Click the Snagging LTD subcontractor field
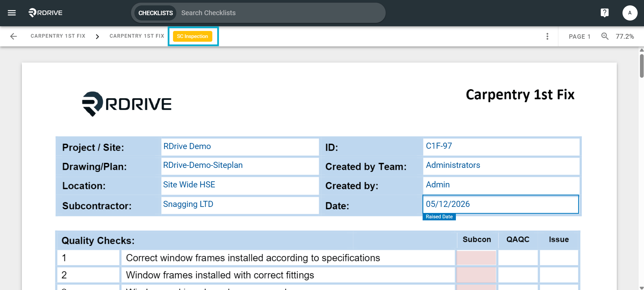The image size is (644, 290). 240,205
